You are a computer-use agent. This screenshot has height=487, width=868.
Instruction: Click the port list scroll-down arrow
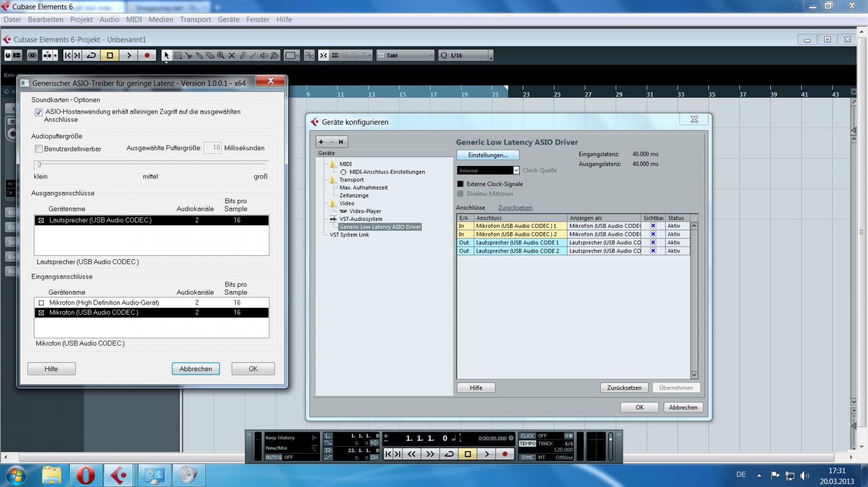[x=694, y=375]
